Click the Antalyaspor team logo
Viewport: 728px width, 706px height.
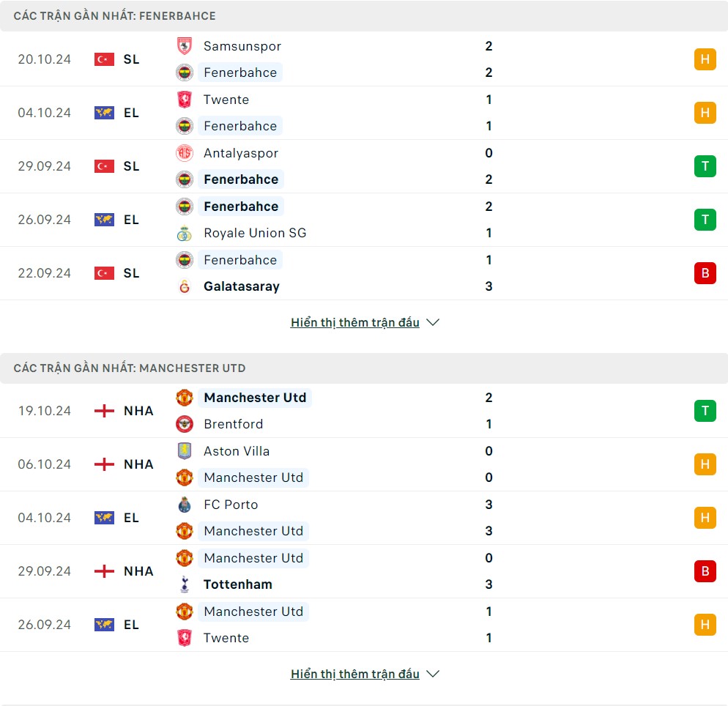click(185, 153)
